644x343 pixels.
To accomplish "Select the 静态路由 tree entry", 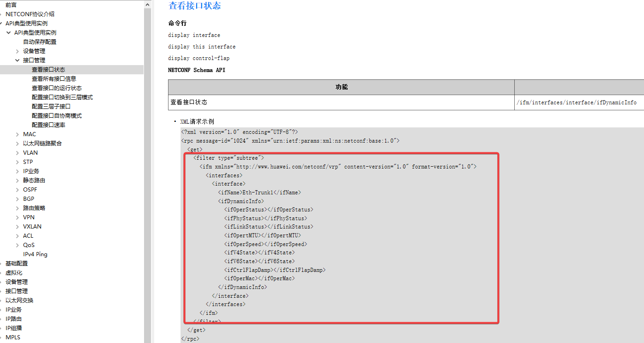I will pyautogui.click(x=34, y=181).
